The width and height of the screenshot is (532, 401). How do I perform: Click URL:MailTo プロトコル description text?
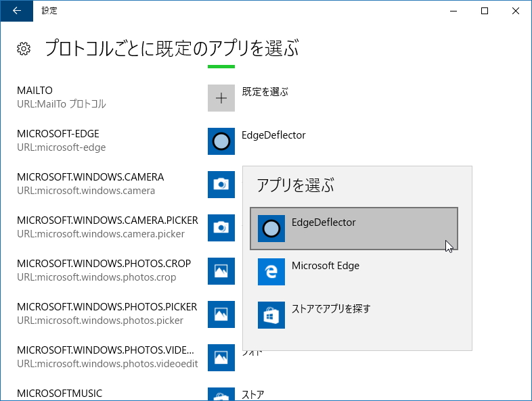[62, 104]
